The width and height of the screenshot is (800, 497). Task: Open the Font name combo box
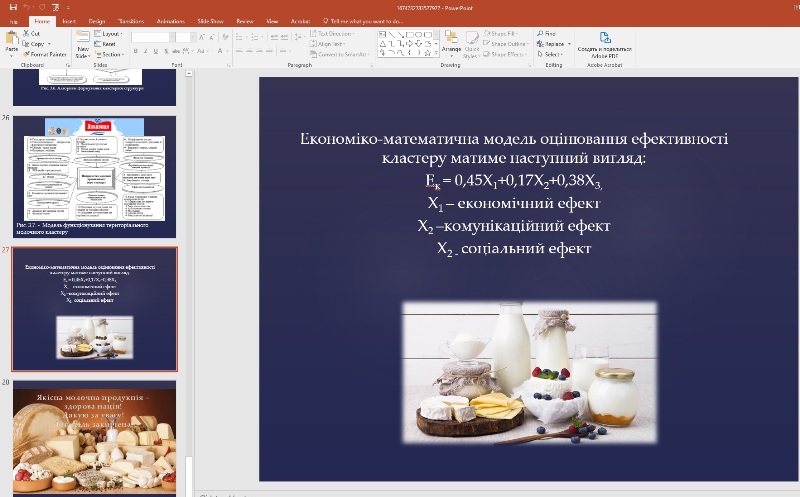coord(151,37)
